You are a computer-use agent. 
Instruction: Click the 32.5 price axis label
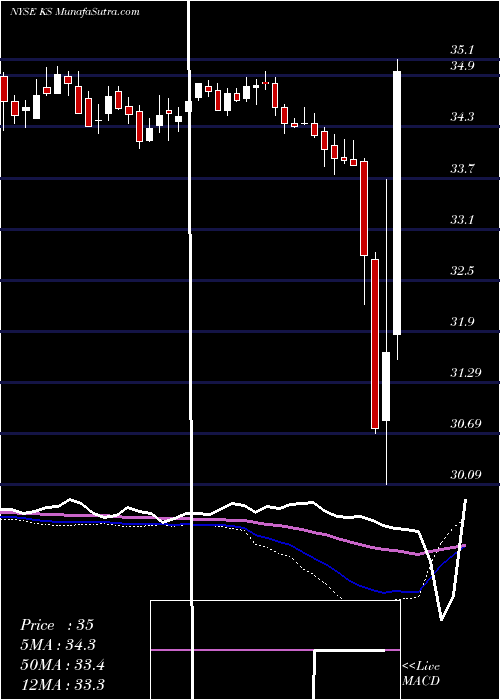click(462, 271)
